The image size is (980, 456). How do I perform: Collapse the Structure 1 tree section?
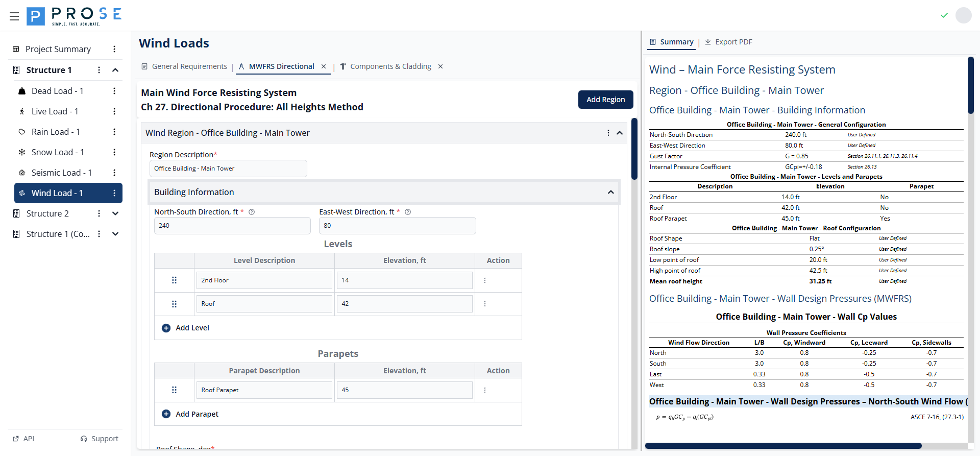[115, 70]
